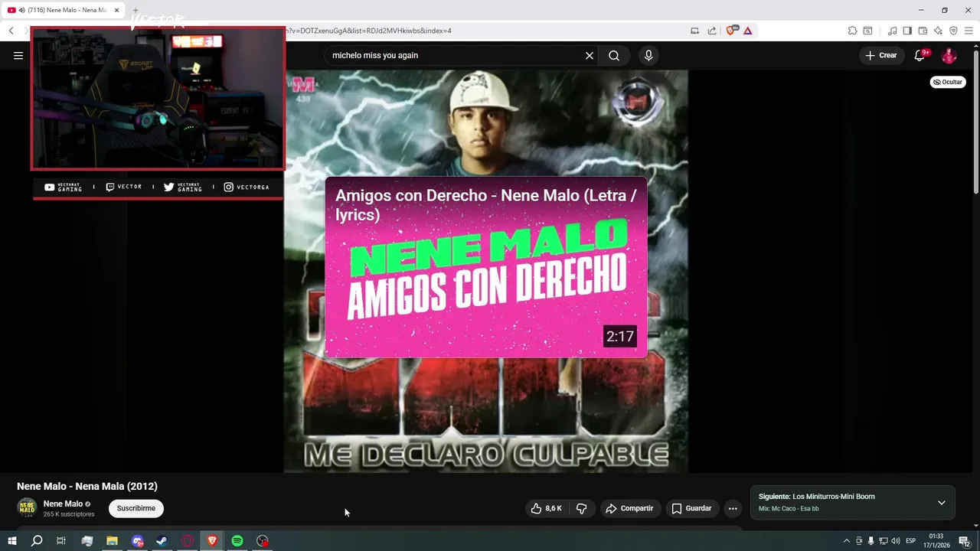Click the install/cast screen icon in address bar

[x=694, y=31]
